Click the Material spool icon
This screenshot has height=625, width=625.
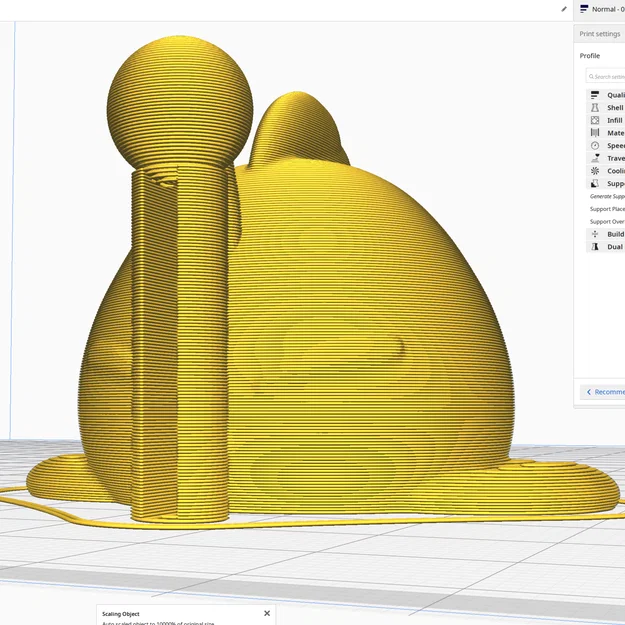(x=595, y=133)
